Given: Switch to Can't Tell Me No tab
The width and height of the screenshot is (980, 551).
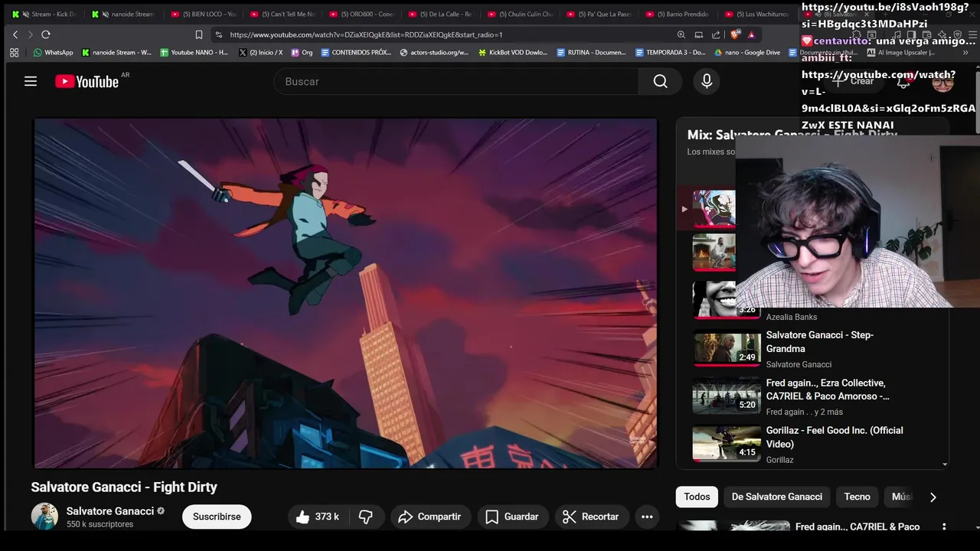Looking at the screenshot, I should tap(283, 14).
